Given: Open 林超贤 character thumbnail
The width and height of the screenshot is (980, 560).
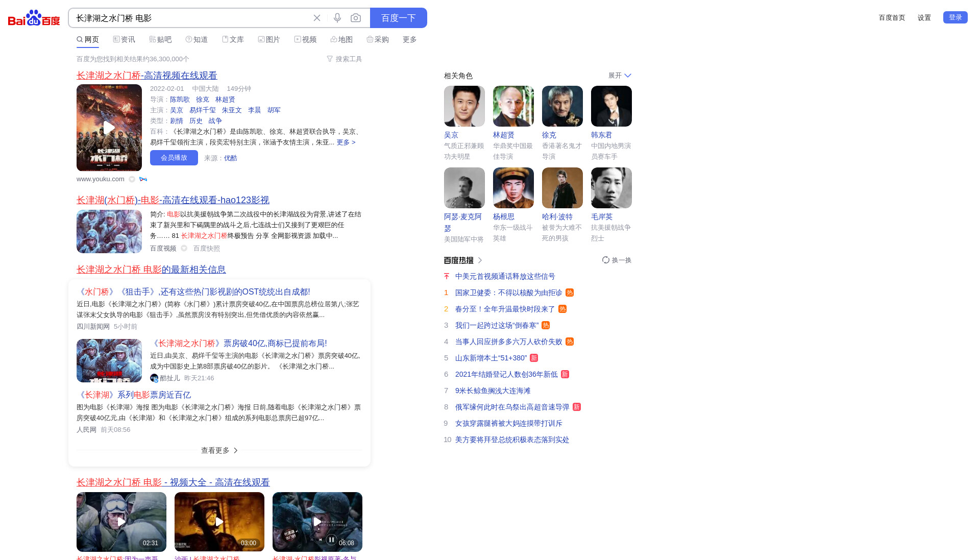Looking at the screenshot, I should point(513,106).
